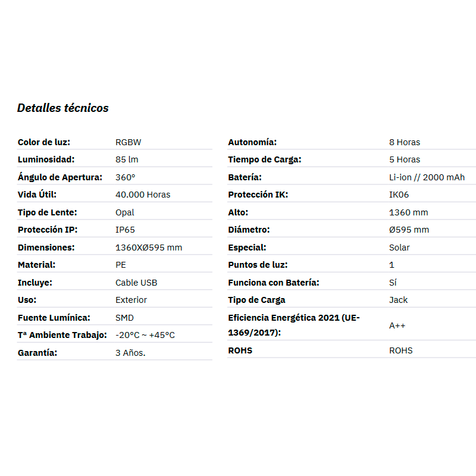This screenshot has width=476, height=476.
Task: Click the RGBW value
Action: 128,142
